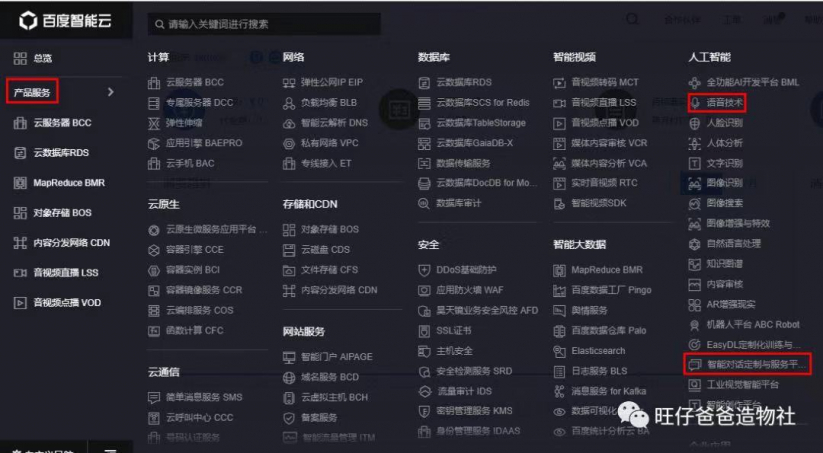Click the 云服务器 BCC icon under 计算
The width and height of the screenshot is (823, 453).
154,82
